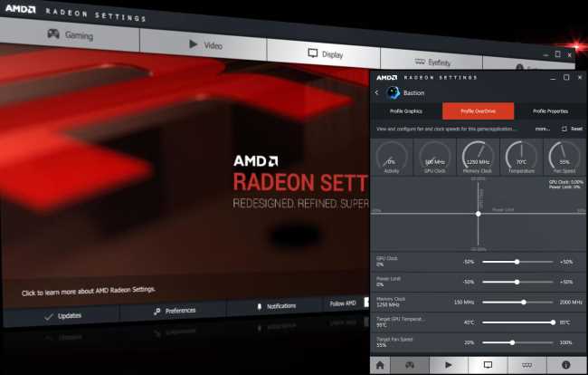Screen dimensions: 588x375
Task: Click the AMD logo in the front window title bar
Action: (x=386, y=77)
